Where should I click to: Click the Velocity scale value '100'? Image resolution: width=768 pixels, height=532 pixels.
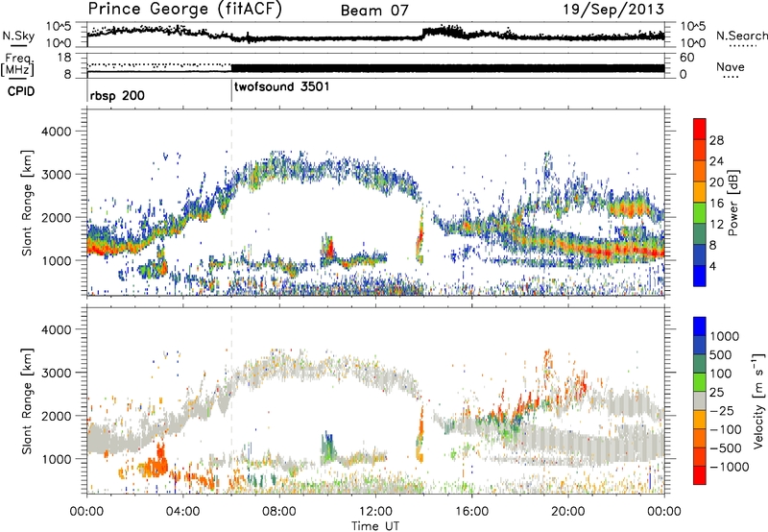tap(721, 374)
